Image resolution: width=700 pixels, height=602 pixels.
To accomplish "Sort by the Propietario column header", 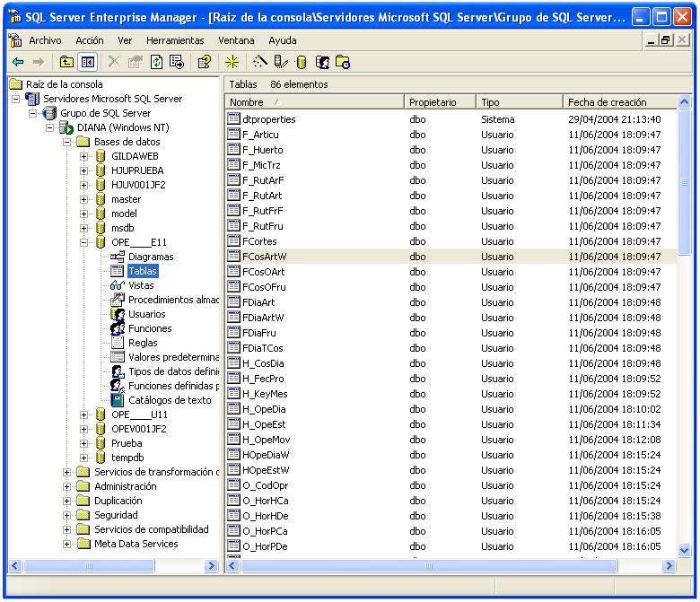I will pos(440,102).
